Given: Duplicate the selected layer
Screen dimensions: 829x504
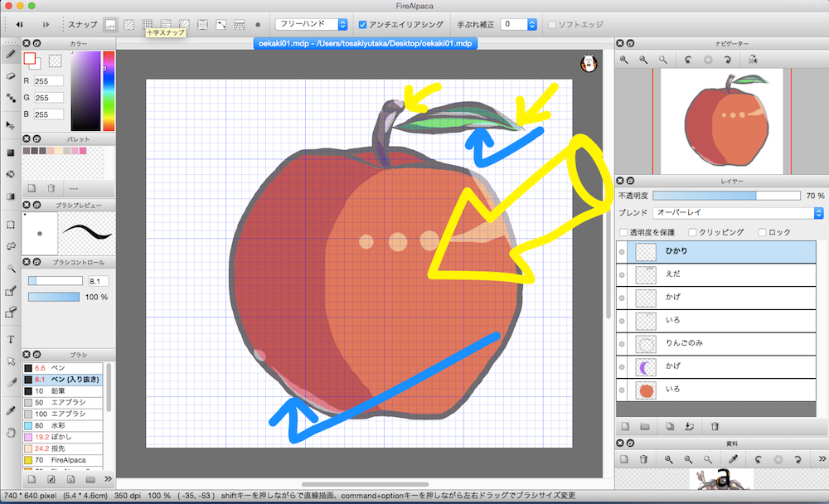Looking at the screenshot, I should coord(670,426).
